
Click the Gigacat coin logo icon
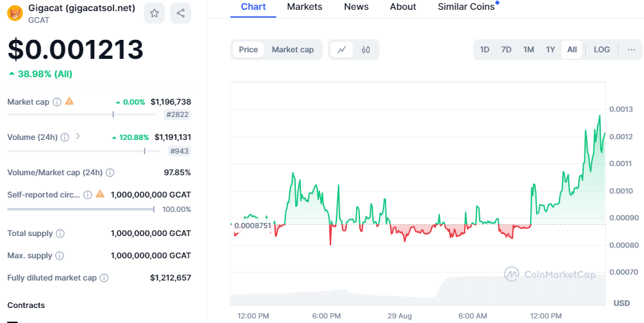click(x=15, y=13)
